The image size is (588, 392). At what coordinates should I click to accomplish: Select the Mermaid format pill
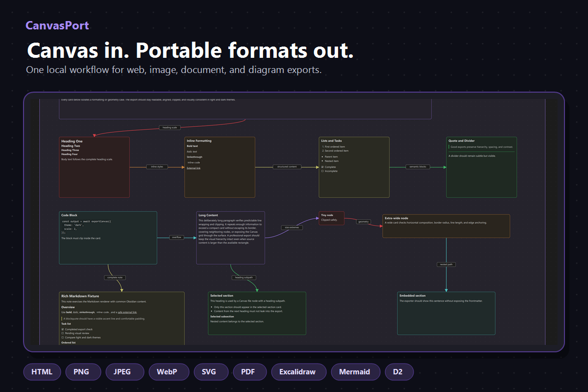tap(356, 371)
